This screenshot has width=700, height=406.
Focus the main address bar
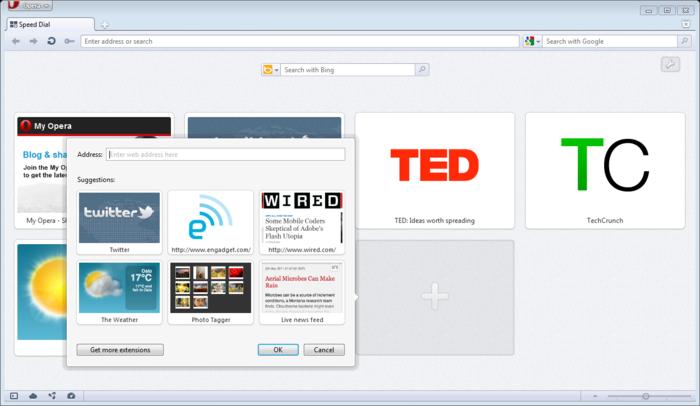[x=300, y=41]
